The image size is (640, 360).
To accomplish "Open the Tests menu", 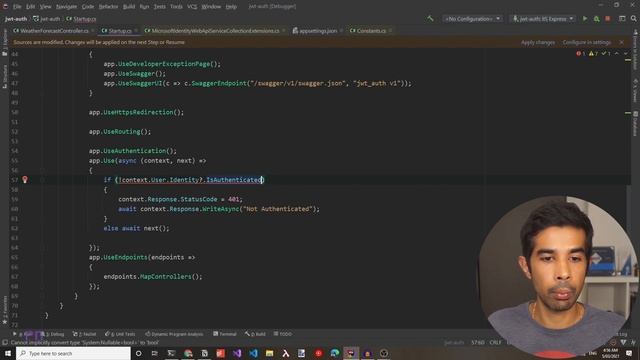I will pos(160,7).
